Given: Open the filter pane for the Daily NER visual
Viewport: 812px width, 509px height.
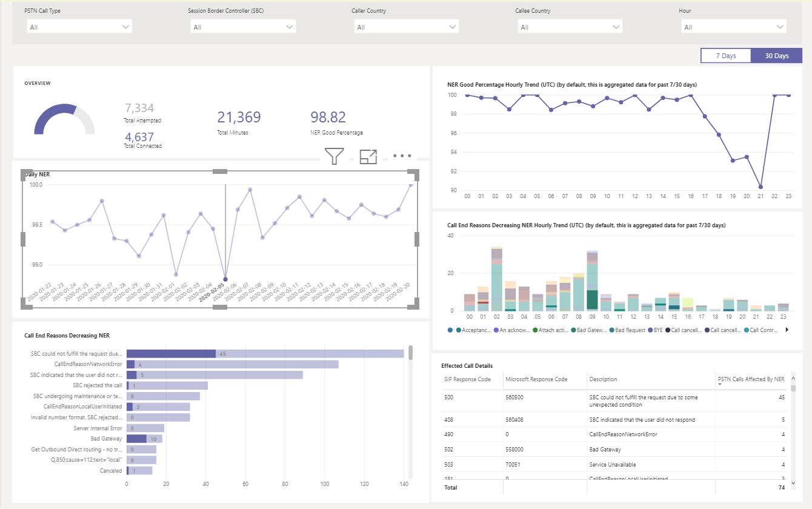Looking at the screenshot, I should (x=334, y=156).
